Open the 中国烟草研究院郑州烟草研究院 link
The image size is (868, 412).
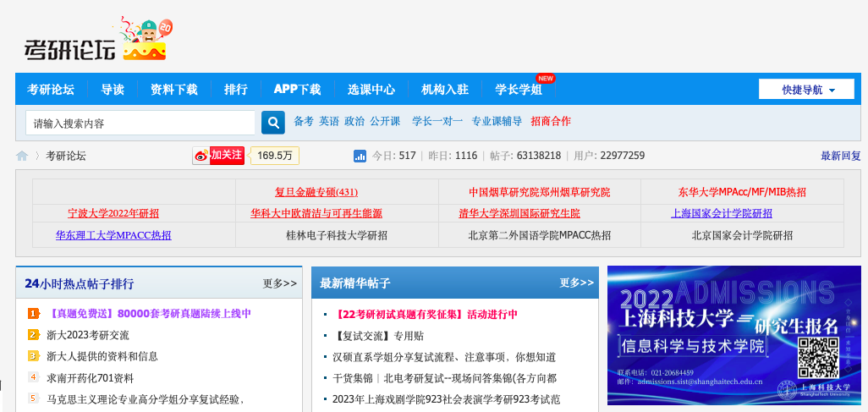(540, 192)
